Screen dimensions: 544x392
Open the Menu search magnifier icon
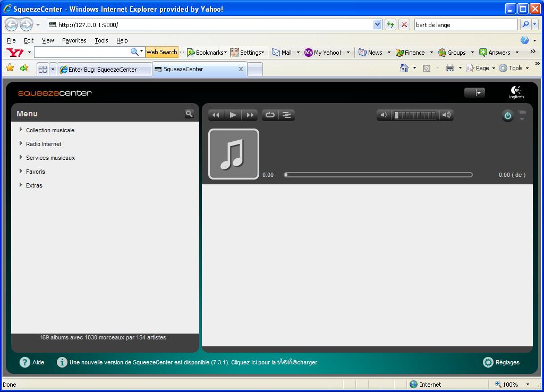189,114
